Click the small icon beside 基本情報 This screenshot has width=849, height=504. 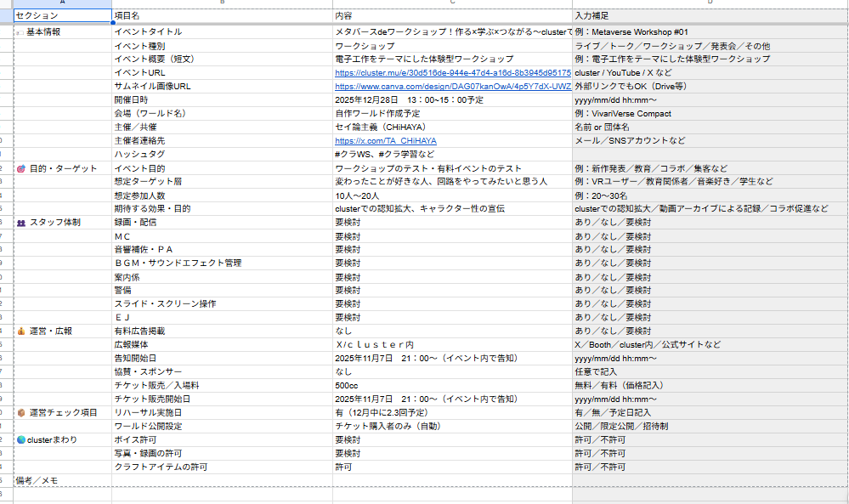tap(20, 32)
